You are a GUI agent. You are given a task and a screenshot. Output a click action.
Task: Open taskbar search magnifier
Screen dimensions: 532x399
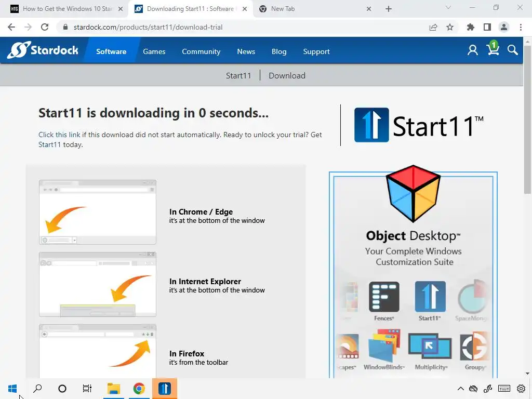coord(37,389)
